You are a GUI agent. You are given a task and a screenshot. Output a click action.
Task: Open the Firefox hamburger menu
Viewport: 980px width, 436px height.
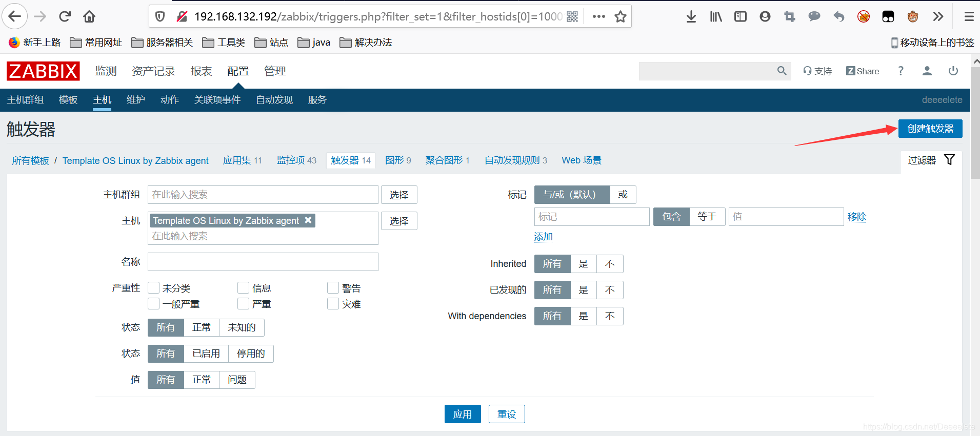(x=969, y=16)
